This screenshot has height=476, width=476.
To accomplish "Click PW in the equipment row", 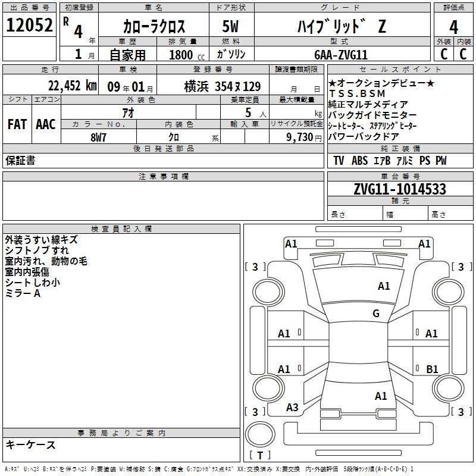I will tap(441, 161).
